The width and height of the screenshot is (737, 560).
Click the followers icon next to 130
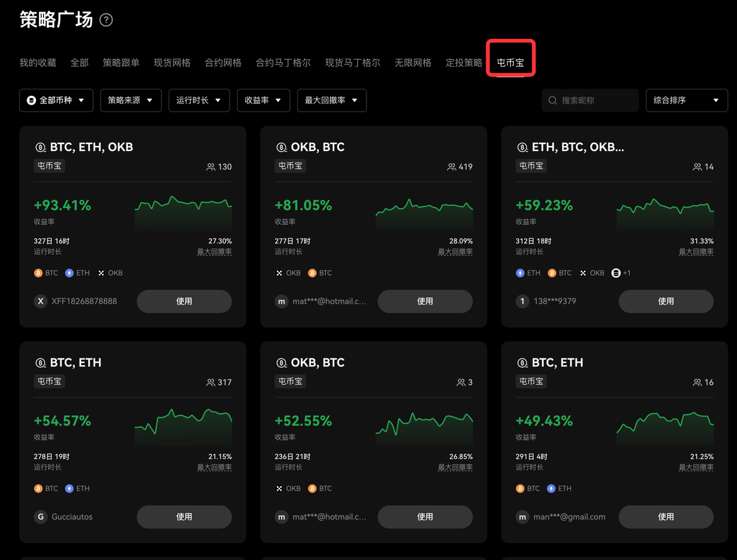point(211,167)
